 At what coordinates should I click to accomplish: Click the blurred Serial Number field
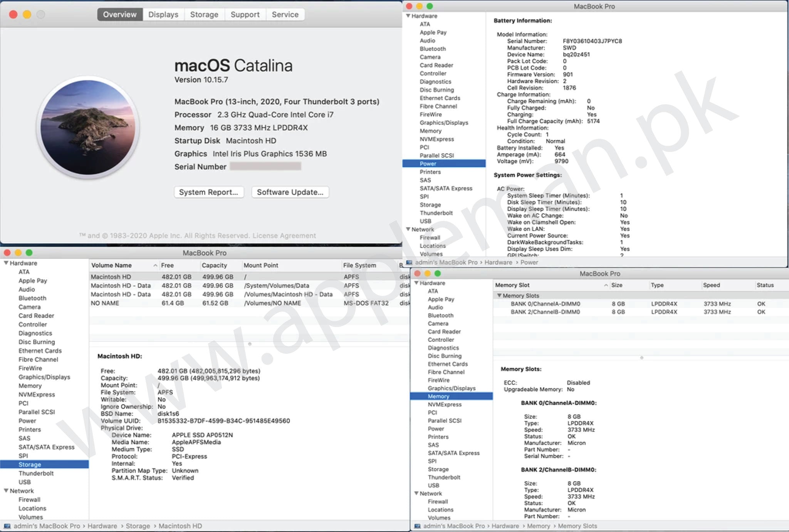coord(265,166)
